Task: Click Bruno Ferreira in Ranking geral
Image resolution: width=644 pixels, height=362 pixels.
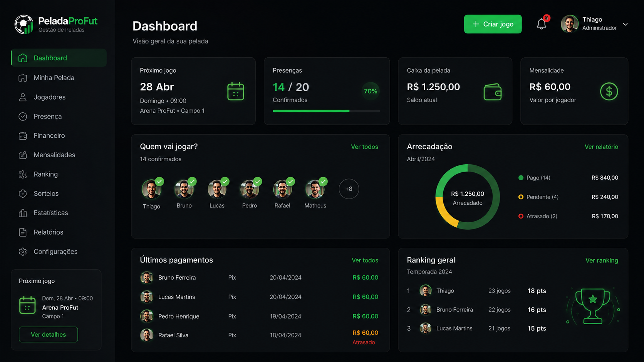Action: [x=454, y=310]
